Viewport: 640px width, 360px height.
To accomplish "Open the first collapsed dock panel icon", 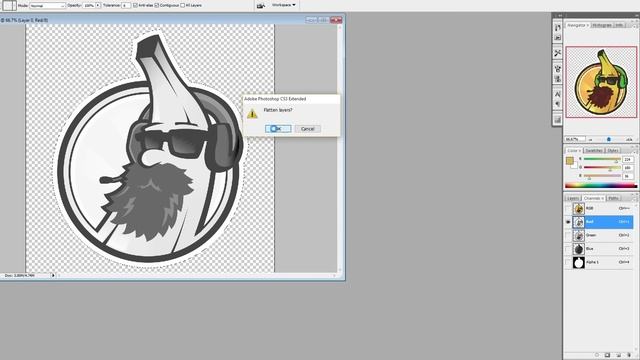I will click(558, 27).
